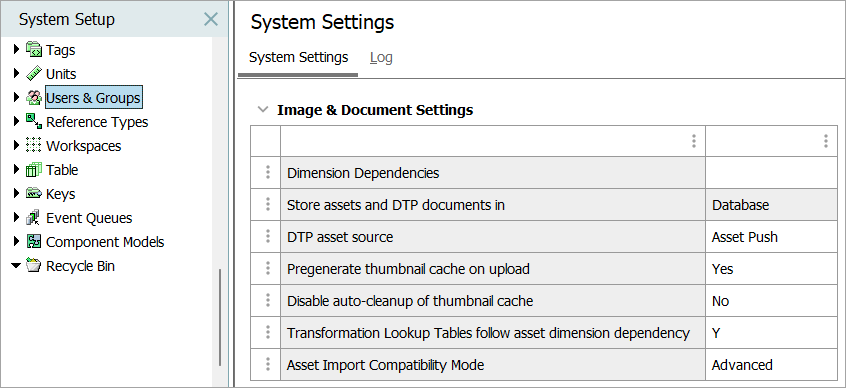Click the Workspaces grid icon
The width and height of the screenshot is (846, 388).
pyautogui.click(x=33, y=146)
